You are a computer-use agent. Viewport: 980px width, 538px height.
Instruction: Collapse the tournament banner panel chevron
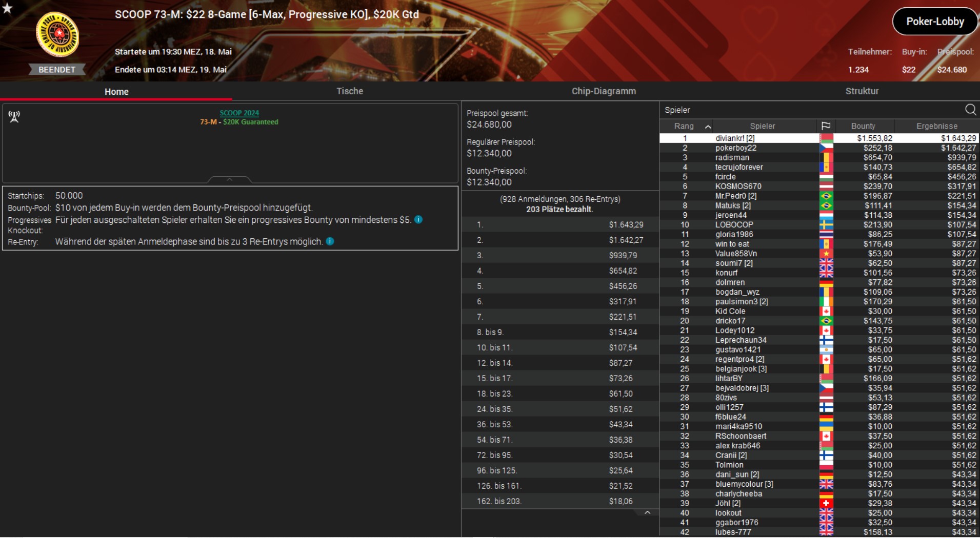229,179
